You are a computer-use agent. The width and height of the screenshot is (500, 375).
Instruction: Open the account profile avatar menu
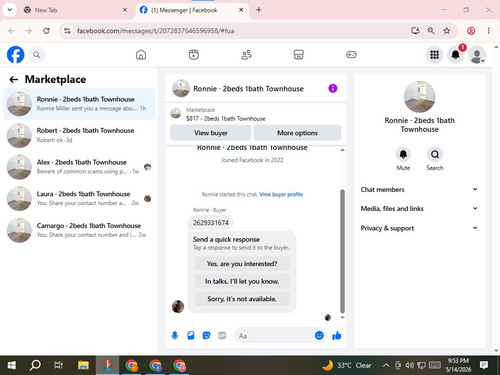477,55
